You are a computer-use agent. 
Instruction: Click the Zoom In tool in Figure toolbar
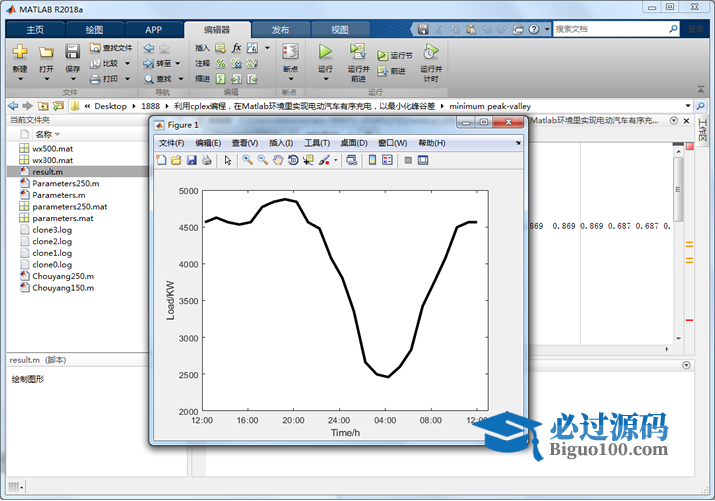(x=247, y=160)
